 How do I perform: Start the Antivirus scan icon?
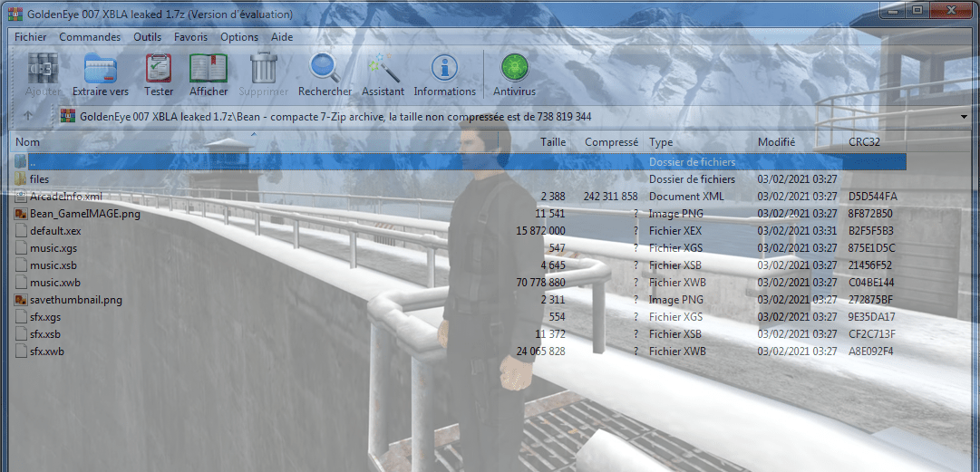[x=514, y=67]
